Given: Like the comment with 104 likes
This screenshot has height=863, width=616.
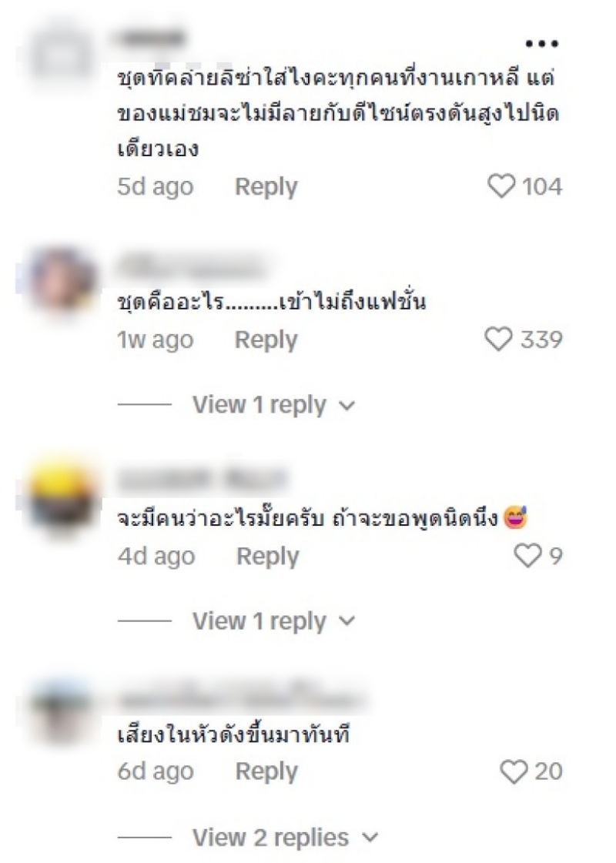Looking at the screenshot, I should pyautogui.click(x=501, y=186).
